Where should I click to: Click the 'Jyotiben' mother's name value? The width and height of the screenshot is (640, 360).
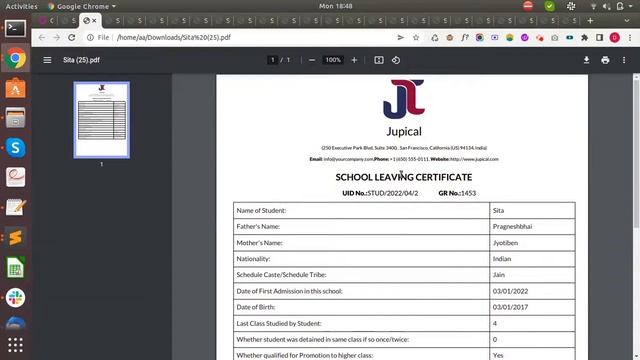[x=505, y=243]
